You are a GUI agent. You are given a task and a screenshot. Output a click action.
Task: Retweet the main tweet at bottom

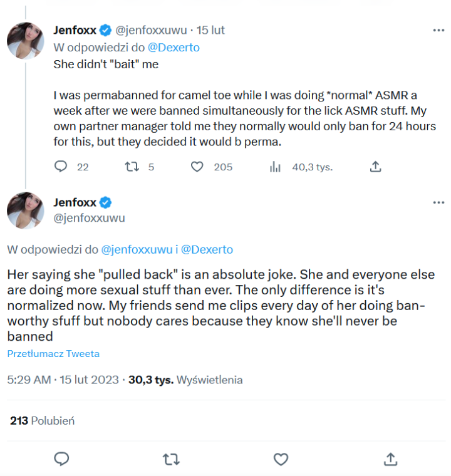(170, 459)
